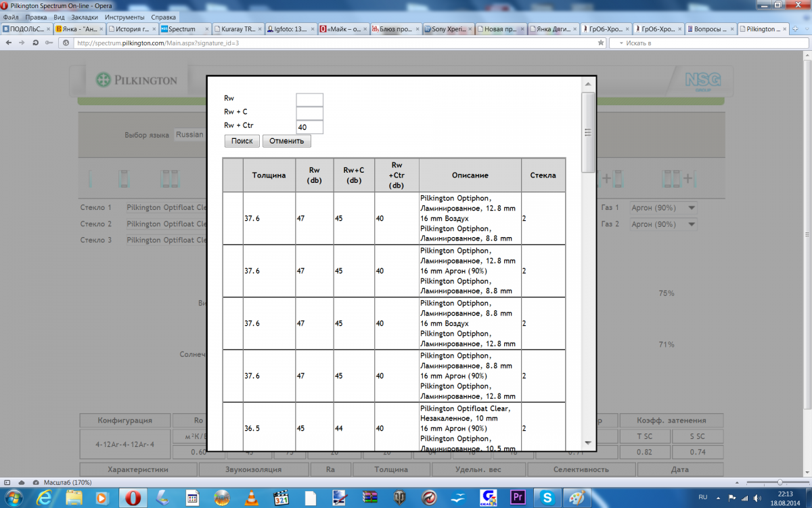Screen dimensions: 812x508
Task: Open the Вид menu
Action: pyautogui.click(x=59, y=17)
